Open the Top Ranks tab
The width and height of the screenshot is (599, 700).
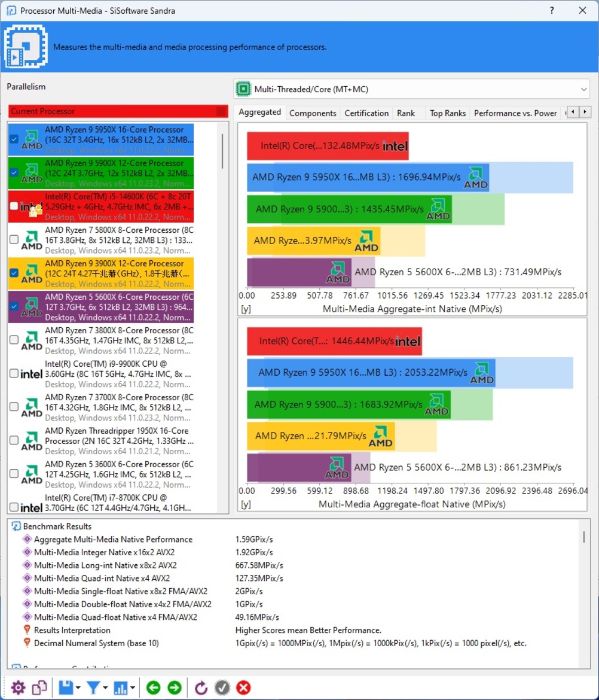click(x=448, y=114)
